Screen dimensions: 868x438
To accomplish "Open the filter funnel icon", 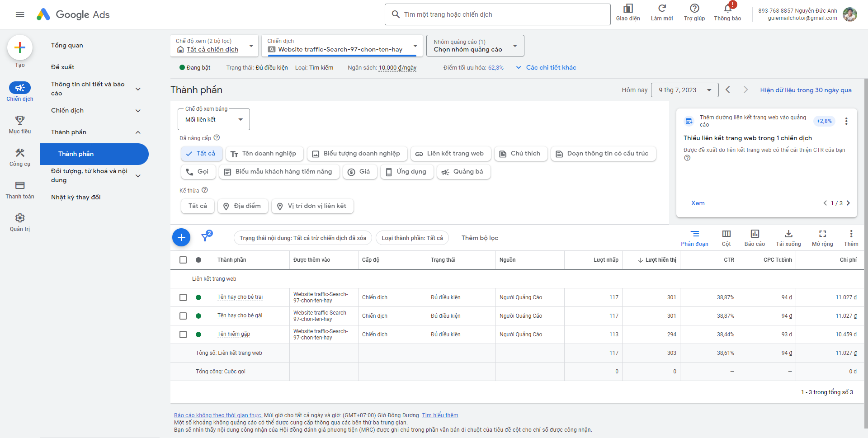I will point(205,237).
